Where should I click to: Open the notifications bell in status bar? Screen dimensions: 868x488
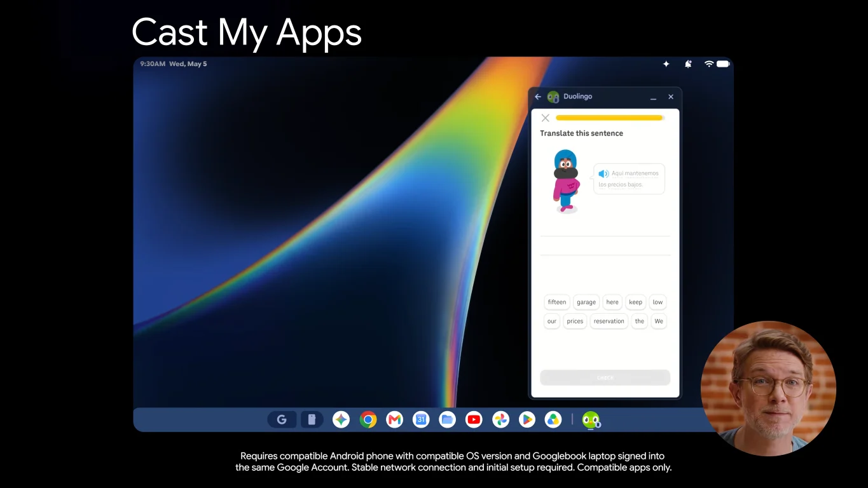click(688, 64)
